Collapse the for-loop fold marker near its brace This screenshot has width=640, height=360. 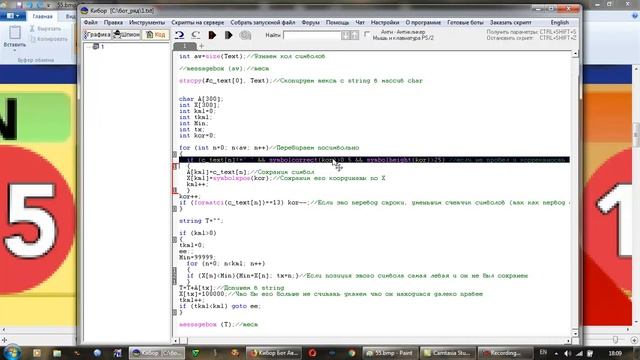click(175, 154)
